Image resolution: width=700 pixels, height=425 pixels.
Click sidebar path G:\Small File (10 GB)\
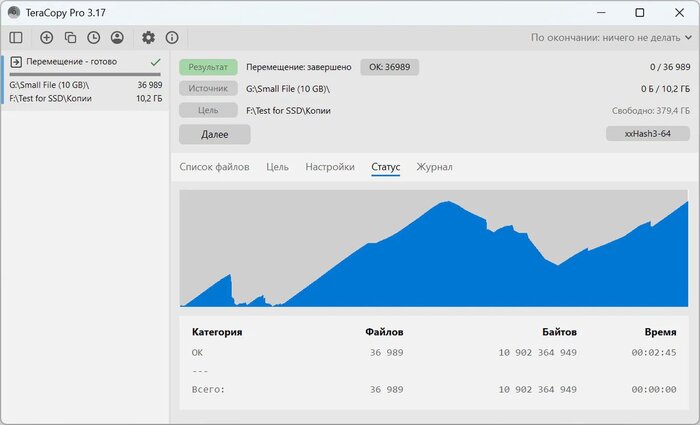[x=49, y=85]
